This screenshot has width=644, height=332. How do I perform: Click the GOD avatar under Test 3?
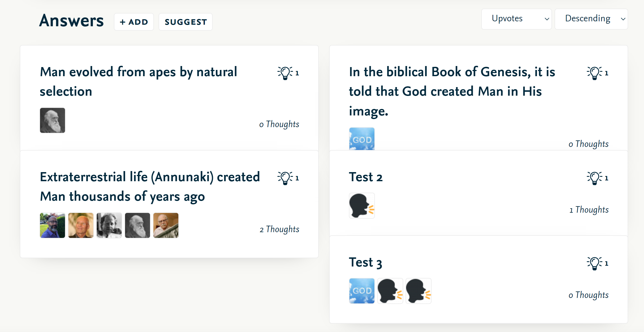pos(362,291)
